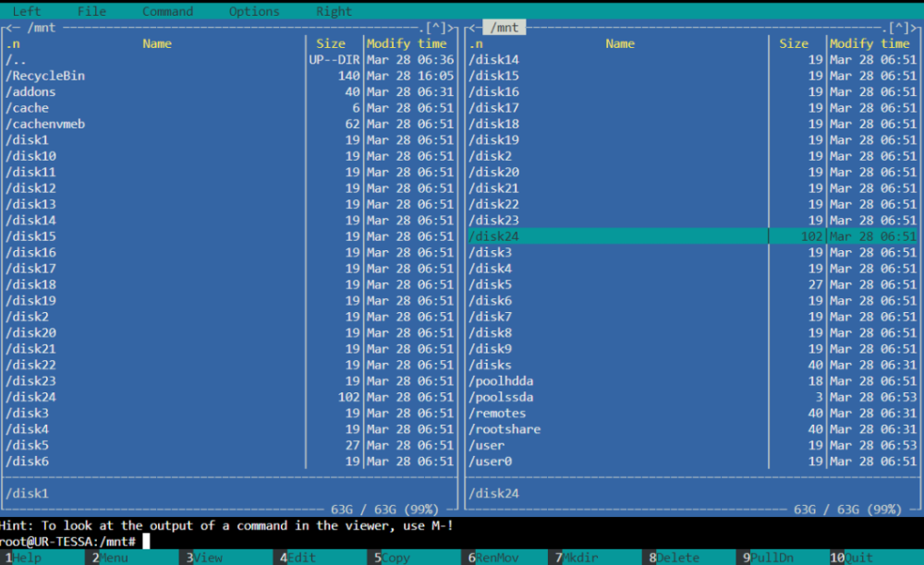Select the /.. parent directory entry
Viewport: 924px width, 565px height.
coord(230,59)
